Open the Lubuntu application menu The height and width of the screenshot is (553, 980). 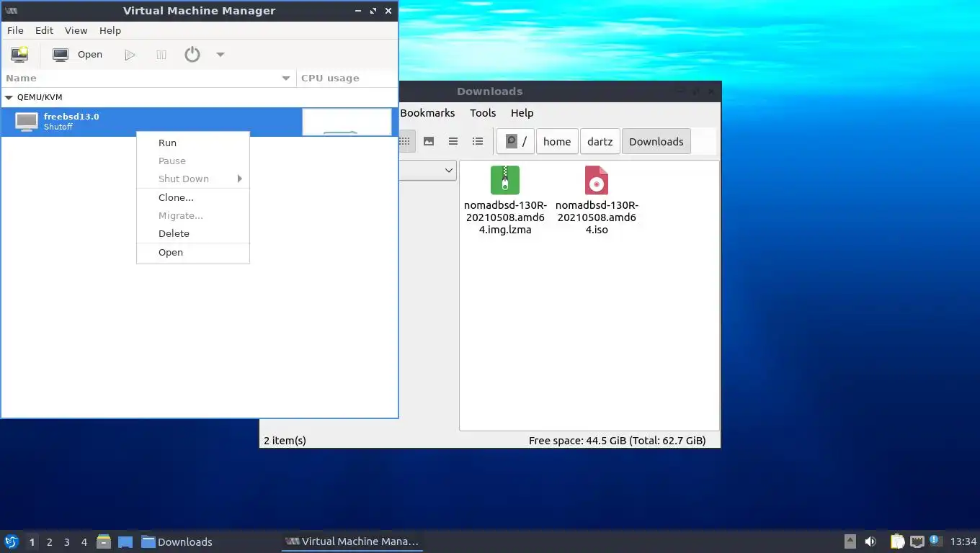(x=12, y=541)
